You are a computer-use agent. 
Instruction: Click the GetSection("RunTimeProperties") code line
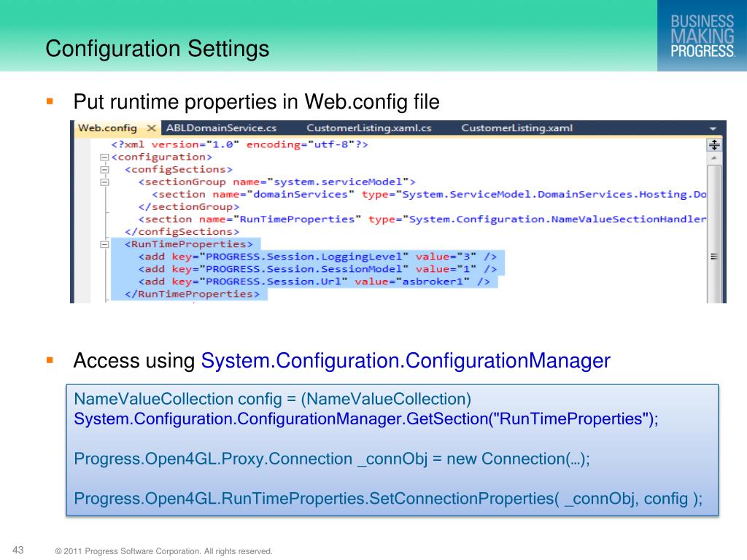366,419
